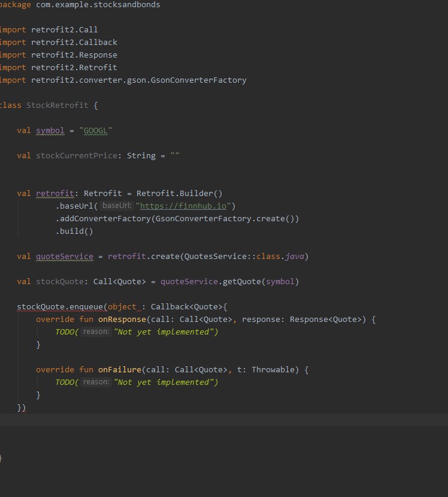Click GsonConverterFactory.create() argument
Image resolution: width=448 pixels, height=497 pixels.
click(x=225, y=219)
